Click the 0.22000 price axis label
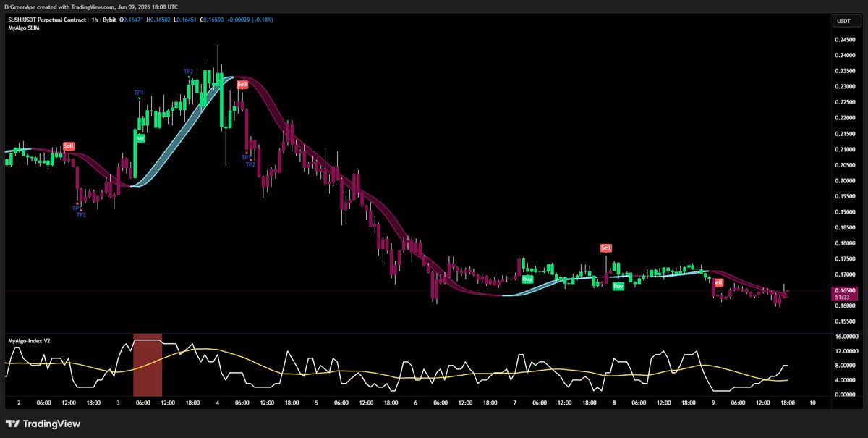The height and width of the screenshot is (438, 868). point(846,118)
